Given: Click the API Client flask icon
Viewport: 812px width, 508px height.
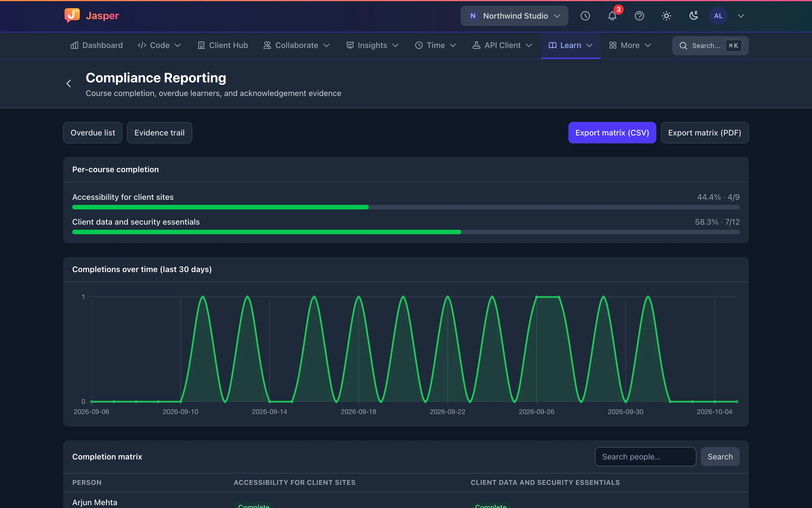Looking at the screenshot, I should pyautogui.click(x=476, y=45).
